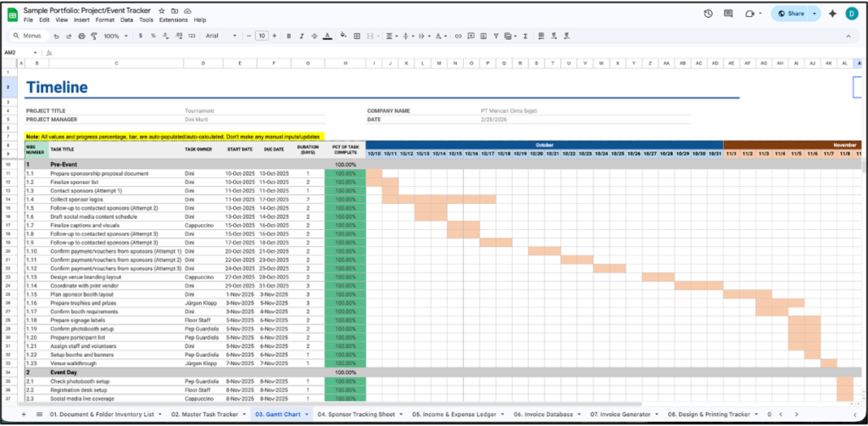Open the Gemini sparkle assistant icon
The height and width of the screenshot is (426, 868).
[832, 14]
